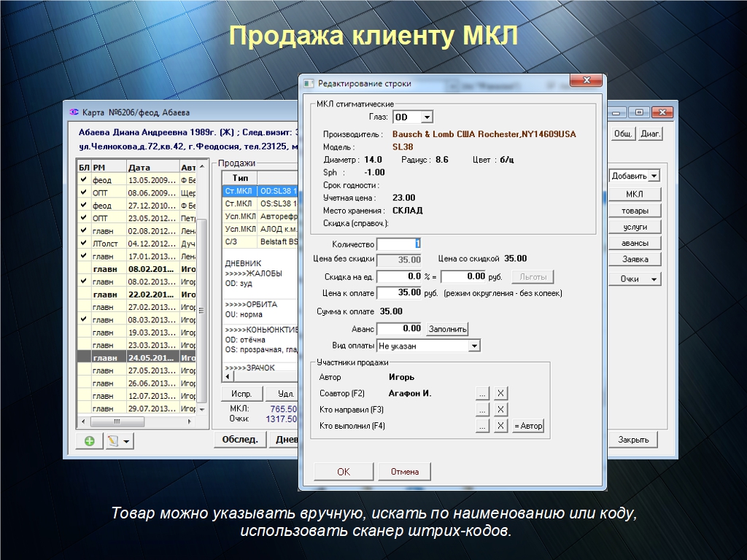Viewport: 747px width, 560px height.
Task: Expand the Вид оплаты payment type dropdown
Action: (474, 346)
